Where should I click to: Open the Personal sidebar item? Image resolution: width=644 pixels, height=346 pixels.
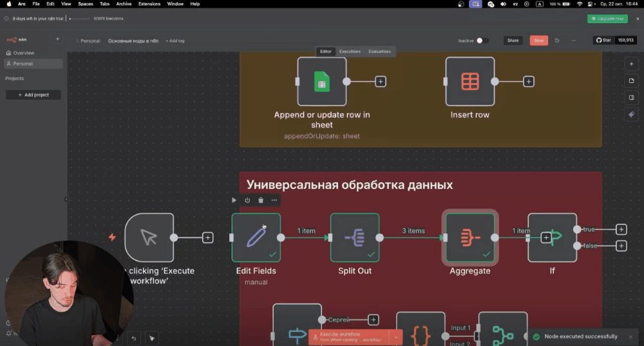(x=33, y=64)
